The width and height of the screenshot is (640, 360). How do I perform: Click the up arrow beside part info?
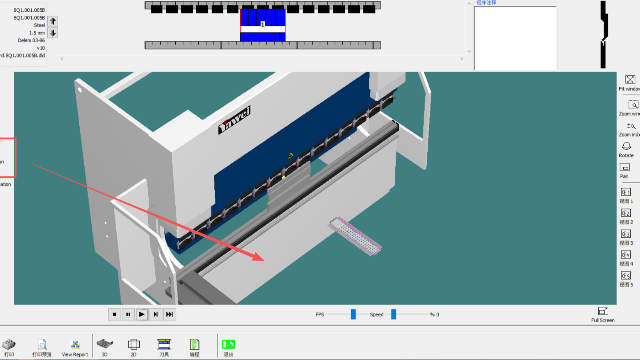53,21
